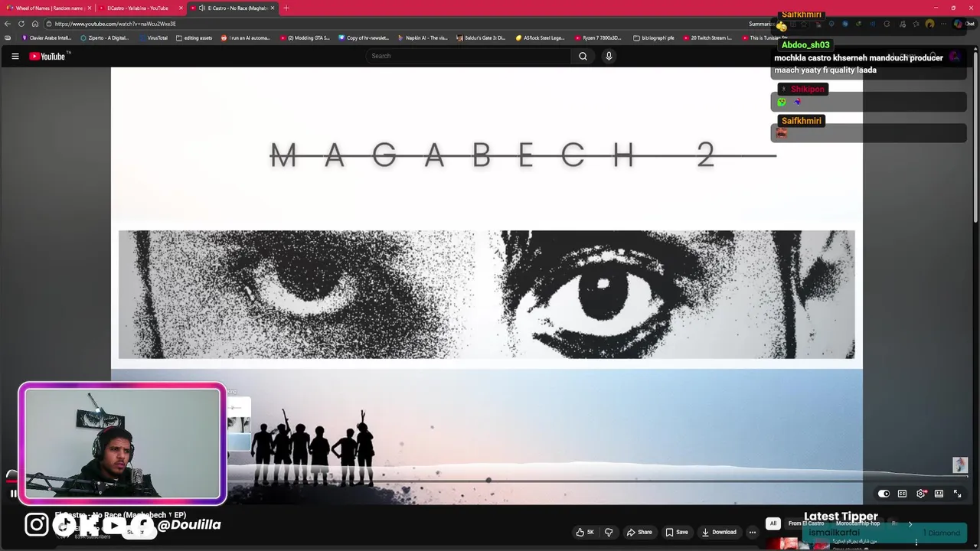Open the 'Clavier Arabe Intell...' bookmark
Image resolution: width=980 pixels, height=551 pixels.
47,37
